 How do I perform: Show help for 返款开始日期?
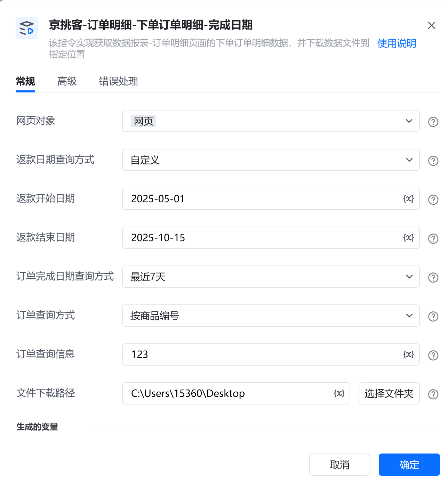[x=433, y=199]
